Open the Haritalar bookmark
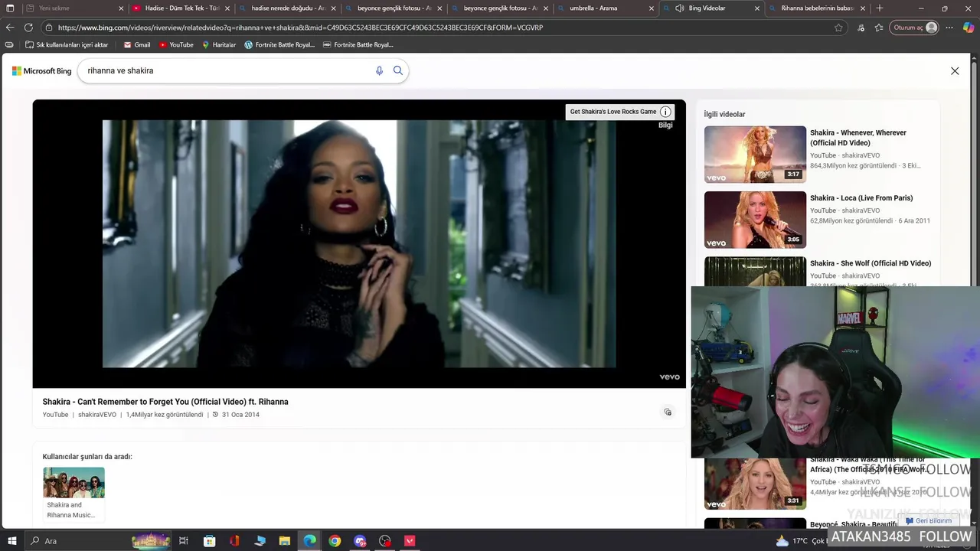Image resolution: width=980 pixels, height=551 pixels. coord(219,44)
